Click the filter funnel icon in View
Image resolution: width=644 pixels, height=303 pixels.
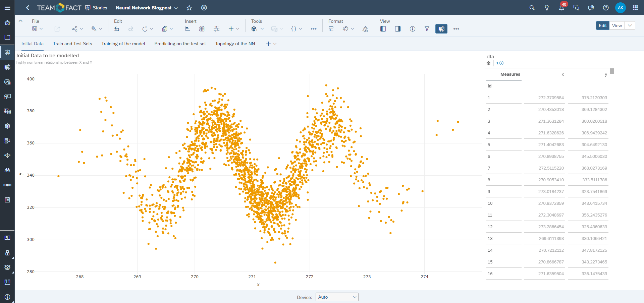(x=427, y=29)
